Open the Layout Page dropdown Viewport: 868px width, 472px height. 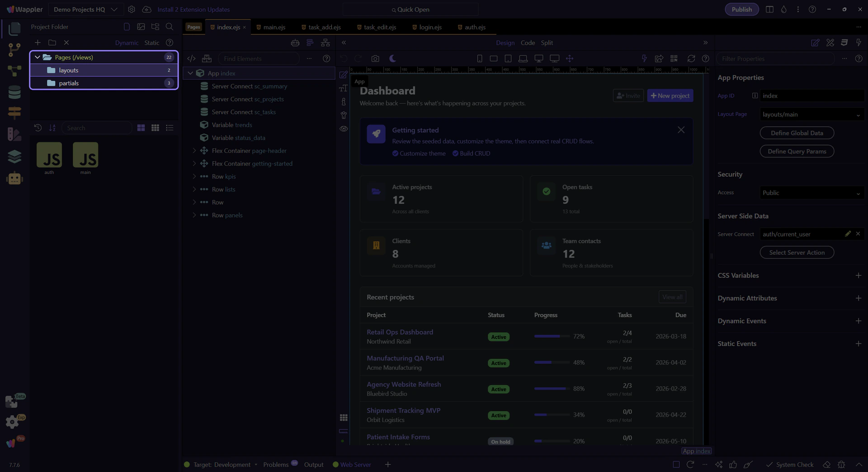tap(811, 114)
